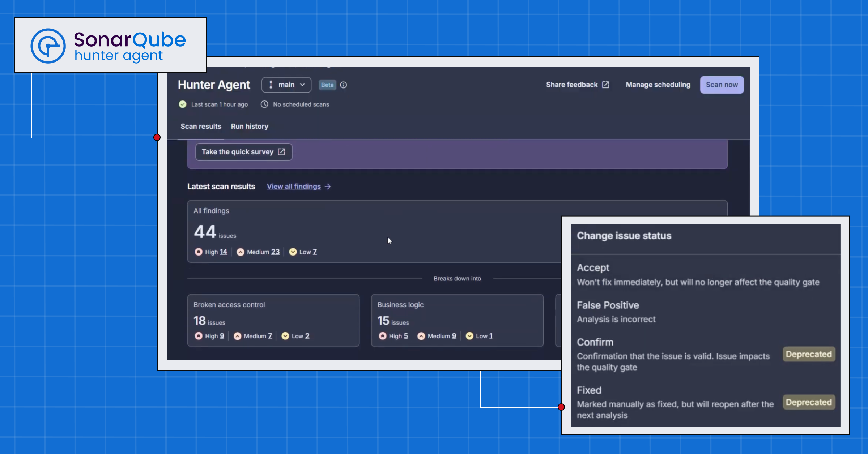Click Medium icon in Broken access control card
This screenshot has height=454, width=868.
point(237,336)
